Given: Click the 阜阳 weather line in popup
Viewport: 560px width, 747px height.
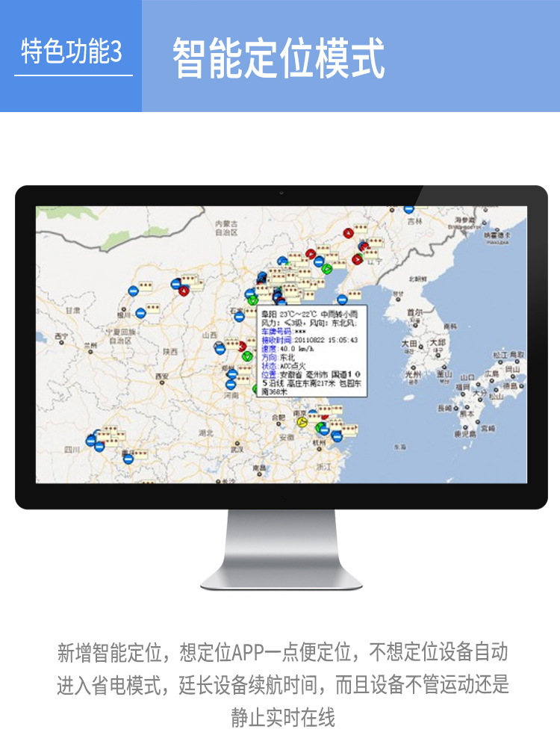Looking at the screenshot, I should (310, 314).
